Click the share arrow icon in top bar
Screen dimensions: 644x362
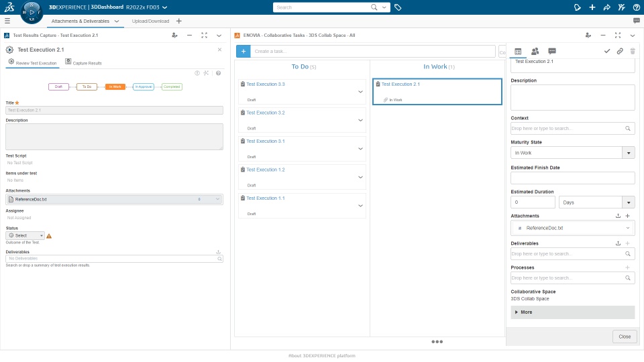point(606,7)
